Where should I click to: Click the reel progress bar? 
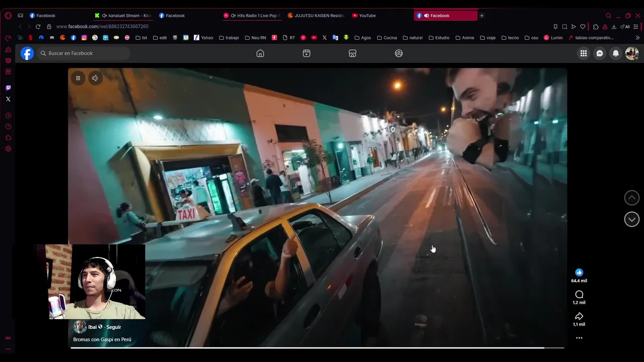(317, 347)
